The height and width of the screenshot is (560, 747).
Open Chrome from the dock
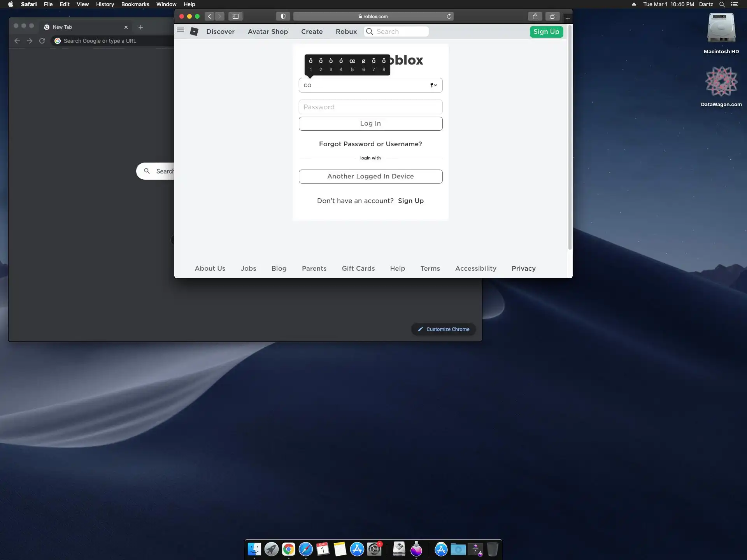288,549
